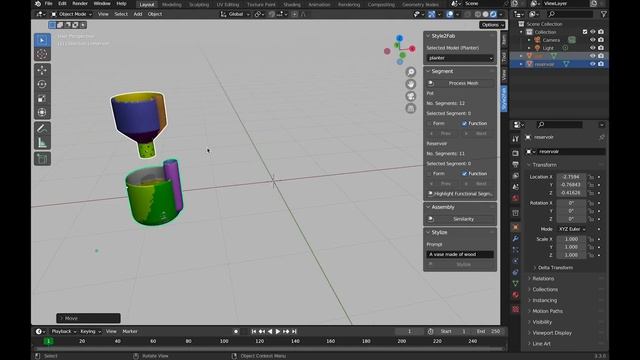
Task: Select the Select Box tool
Action: 42,40
